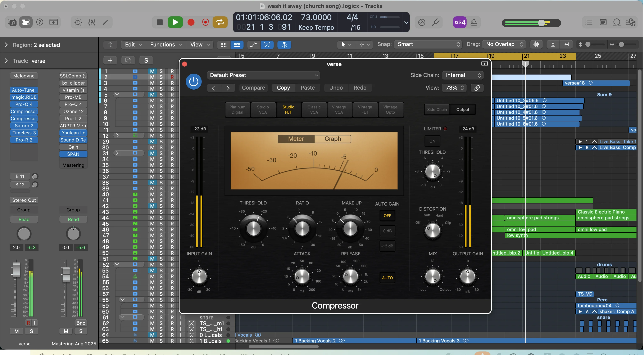Change the Side Chain from Internal
The width and height of the screenshot is (644, 355).
click(x=463, y=75)
